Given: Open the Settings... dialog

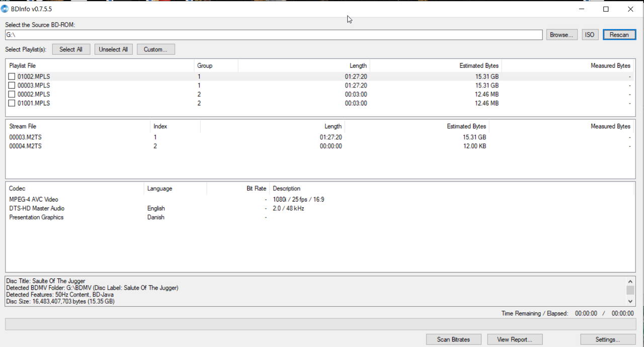Looking at the screenshot, I should pyautogui.click(x=608, y=339).
